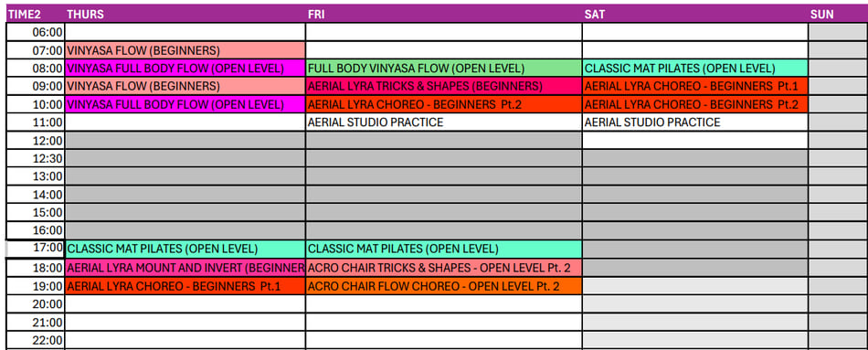Select Saturday Aerial Lyra Choreo Beginners Pt.1
Viewport: 868px width, 350px height.
[x=695, y=87]
